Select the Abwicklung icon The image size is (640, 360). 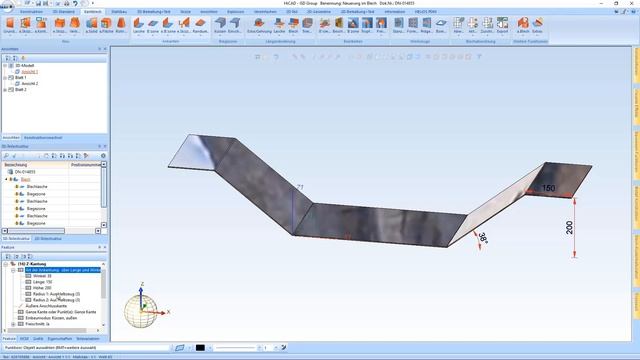(458, 23)
